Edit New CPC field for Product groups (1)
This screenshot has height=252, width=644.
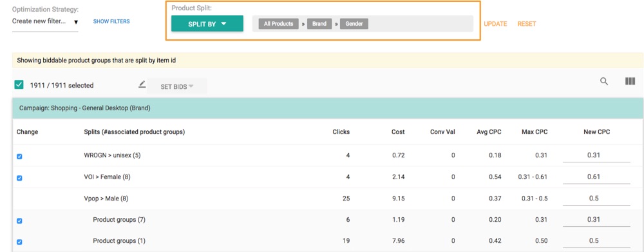tap(596, 241)
